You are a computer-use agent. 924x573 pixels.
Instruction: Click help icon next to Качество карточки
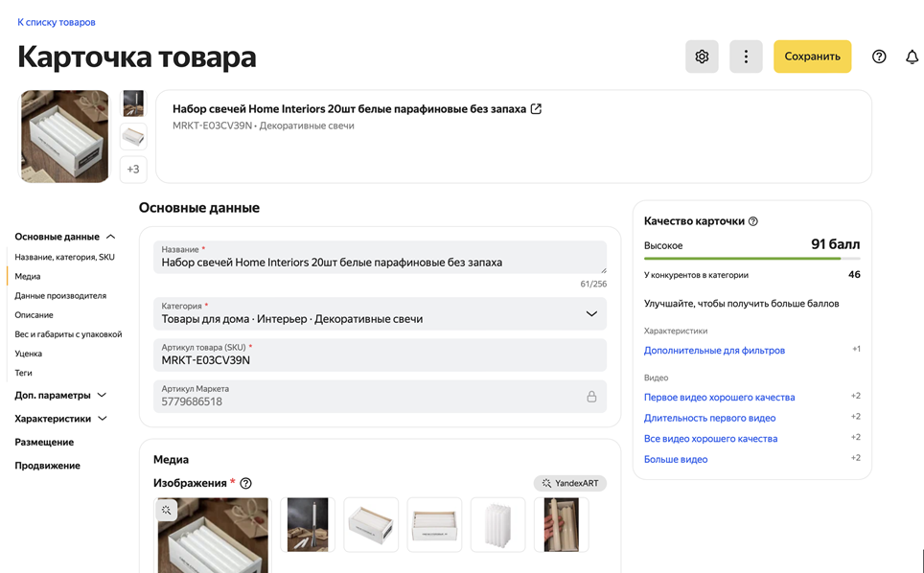pos(753,221)
